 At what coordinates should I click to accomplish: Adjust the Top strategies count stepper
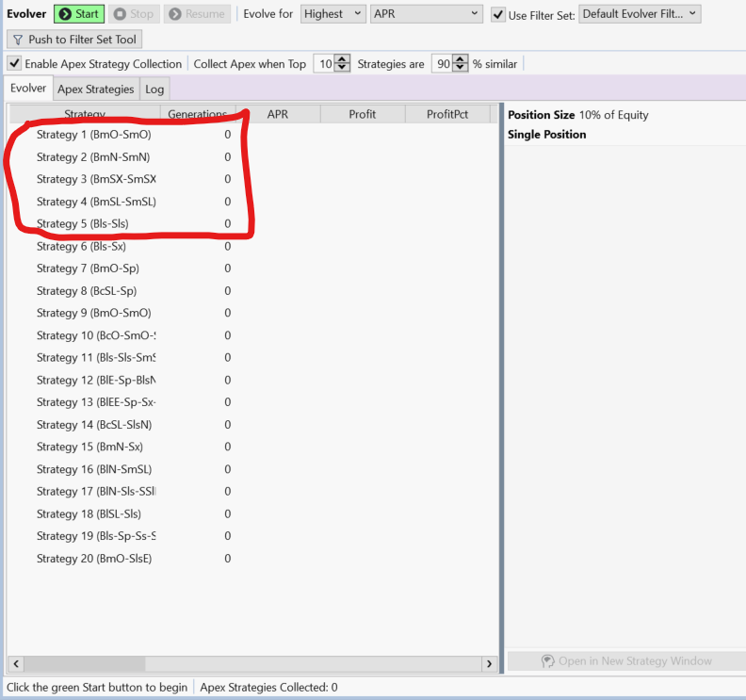click(342, 64)
